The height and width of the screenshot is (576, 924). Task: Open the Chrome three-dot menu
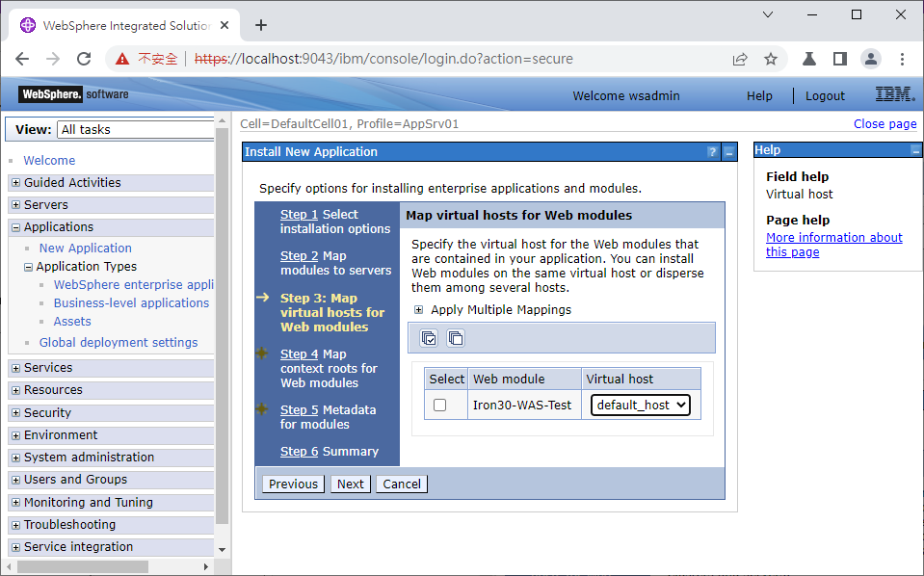tap(902, 59)
